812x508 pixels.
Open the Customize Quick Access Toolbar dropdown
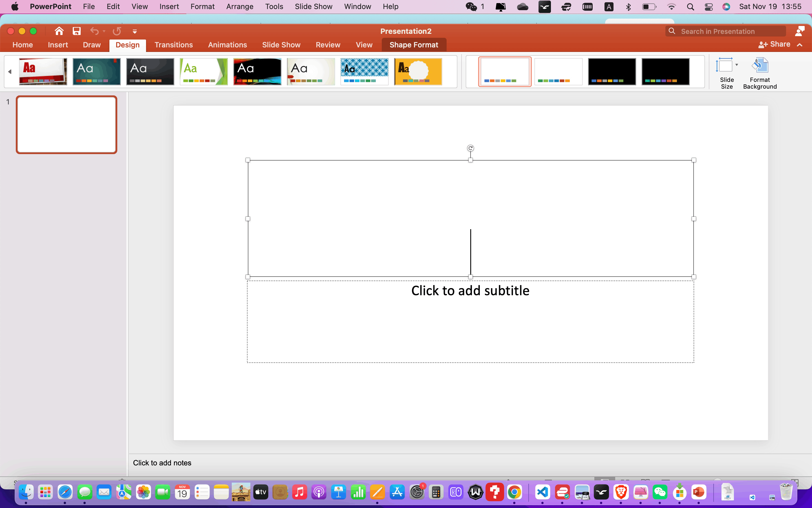(x=134, y=32)
